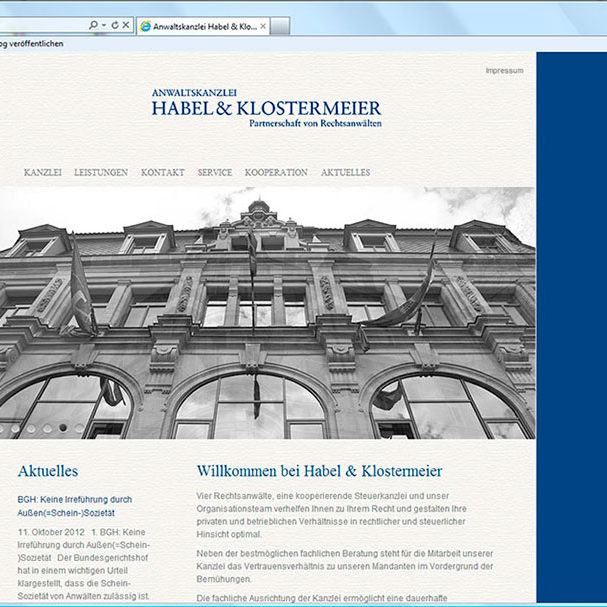Click the Aktuelles sidebar heading

coord(48,470)
